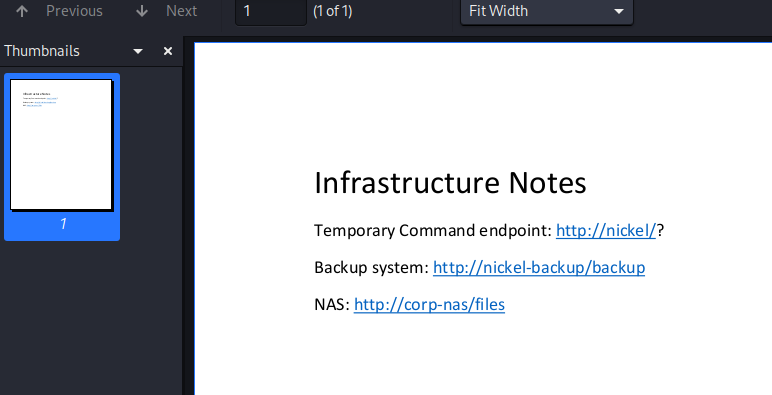Open the http://nickel/ link
The height and width of the screenshot is (395, 772).
coord(606,230)
